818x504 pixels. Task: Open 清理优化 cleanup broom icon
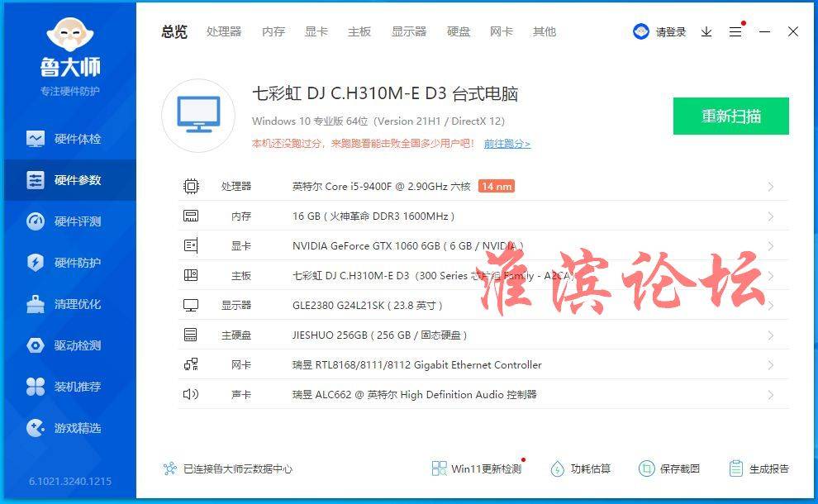[36, 304]
